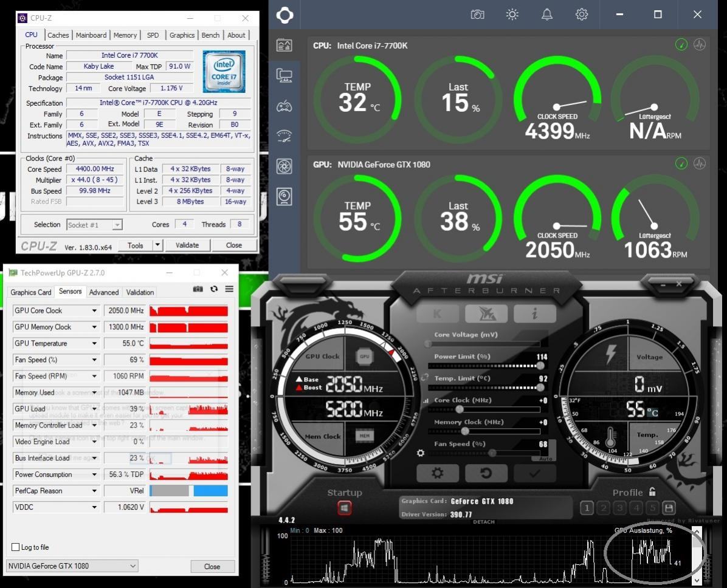Select the speaker-like sidebar icon

[x=284, y=197]
